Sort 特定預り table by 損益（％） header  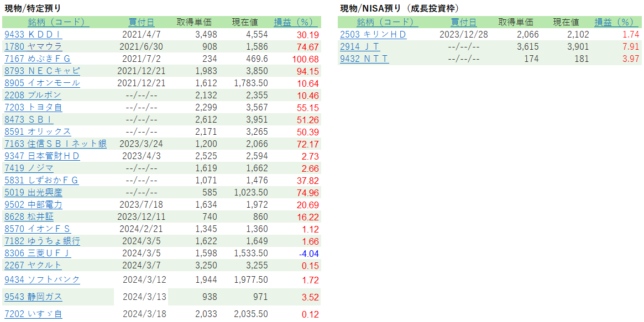click(x=296, y=22)
